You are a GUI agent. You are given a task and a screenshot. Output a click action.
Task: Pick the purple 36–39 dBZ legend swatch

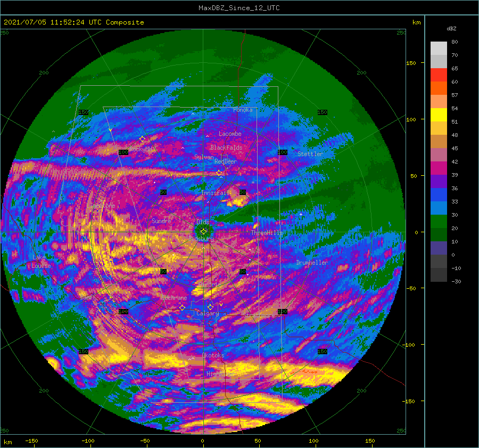tap(439, 182)
